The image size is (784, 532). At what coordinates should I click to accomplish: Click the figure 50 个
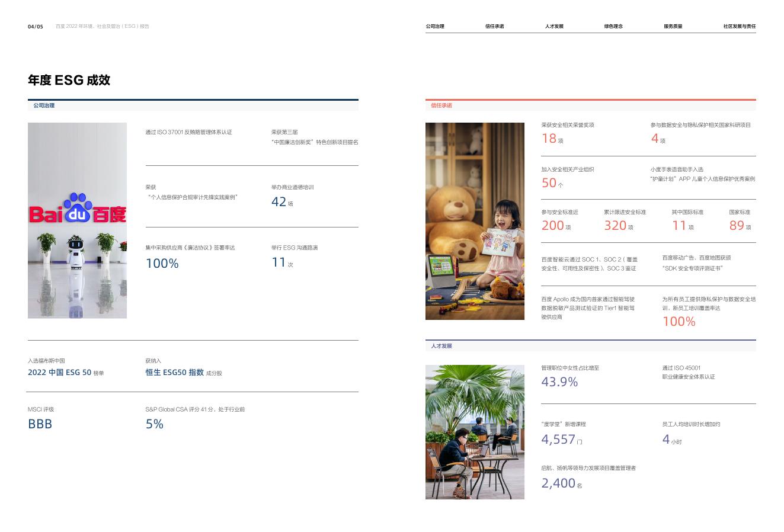coord(552,183)
